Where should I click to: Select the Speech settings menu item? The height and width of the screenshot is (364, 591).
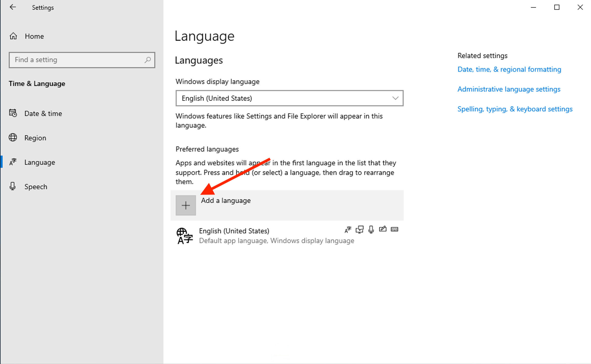coord(36,186)
